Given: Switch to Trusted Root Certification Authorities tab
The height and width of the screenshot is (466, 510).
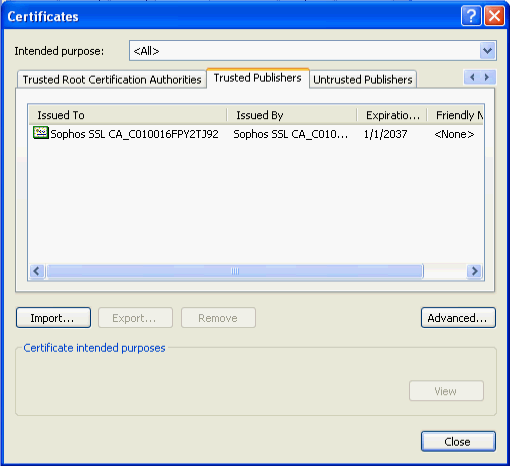Looking at the screenshot, I should tap(112, 80).
